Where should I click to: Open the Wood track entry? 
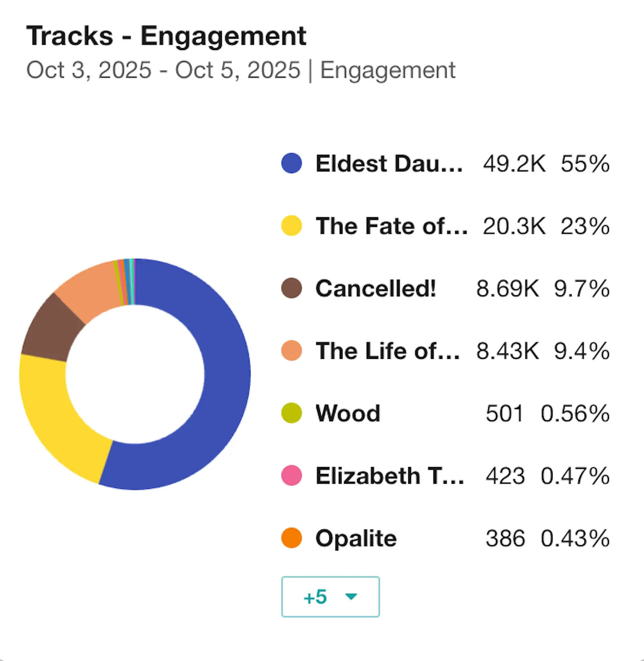pos(348,413)
